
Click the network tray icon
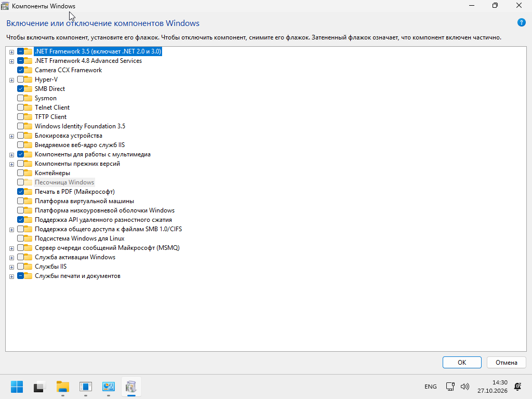[x=450, y=387]
